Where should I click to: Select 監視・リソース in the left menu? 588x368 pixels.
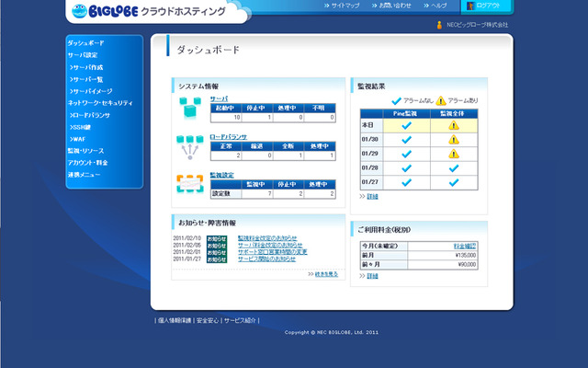point(88,151)
